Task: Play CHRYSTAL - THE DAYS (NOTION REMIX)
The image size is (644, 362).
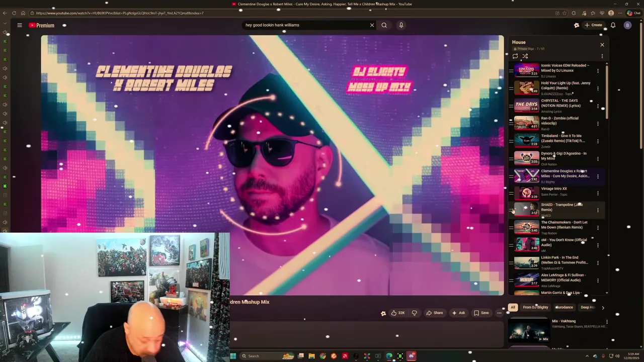Action: pyautogui.click(x=526, y=106)
